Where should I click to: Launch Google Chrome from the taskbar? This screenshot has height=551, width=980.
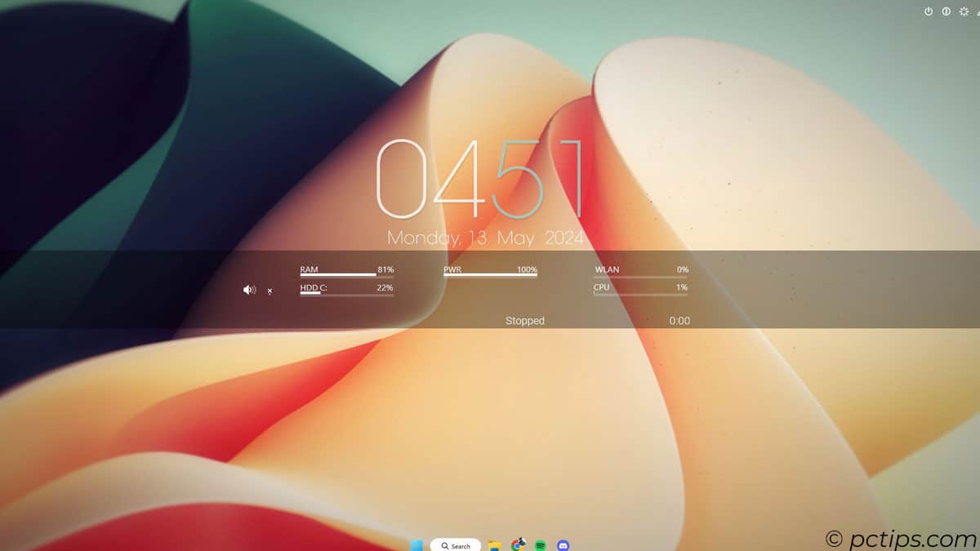pyautogui.click(x=518, y=544)
